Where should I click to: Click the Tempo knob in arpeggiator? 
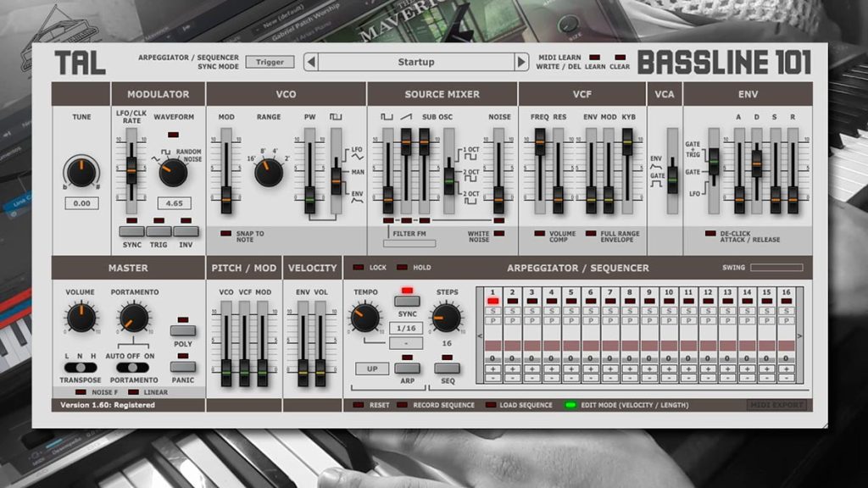365,318
